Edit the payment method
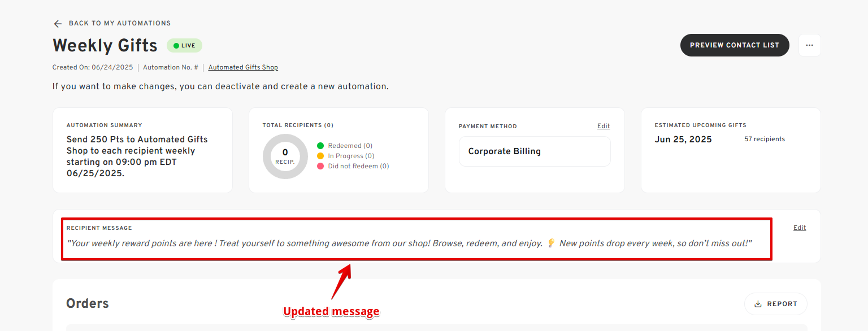Viewport: 868px width, 331px height. coord(604,126)
